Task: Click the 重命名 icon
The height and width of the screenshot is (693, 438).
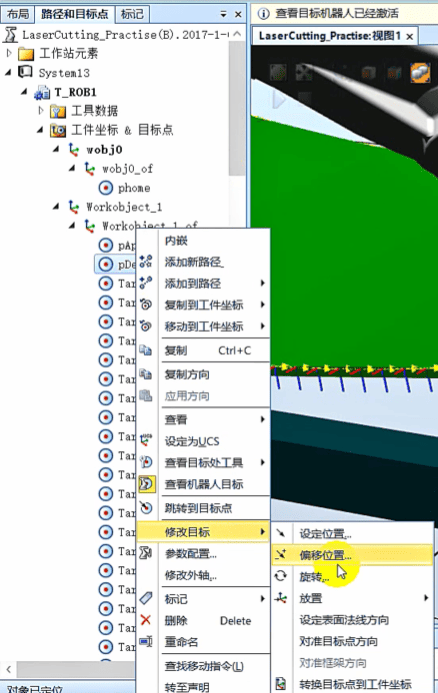Action: (x=146, y=641)
